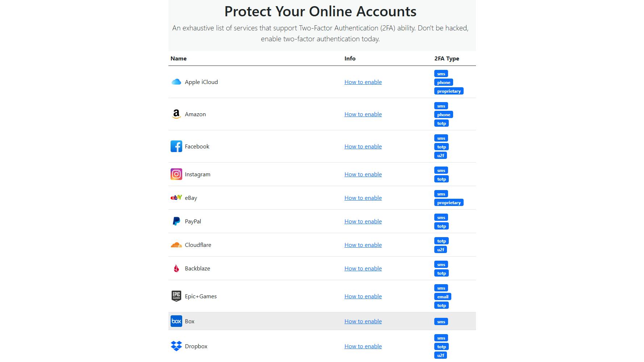Click the Epic Games logo icon
The image size is (644, 362).
pyautogui.click(x=176, y=296)
